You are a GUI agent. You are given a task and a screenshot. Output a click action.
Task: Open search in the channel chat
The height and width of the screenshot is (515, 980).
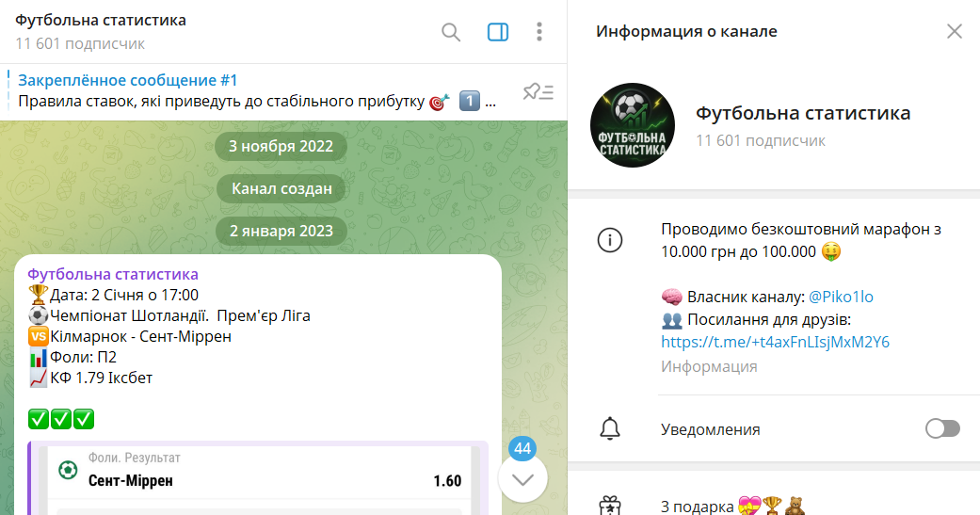451,32
